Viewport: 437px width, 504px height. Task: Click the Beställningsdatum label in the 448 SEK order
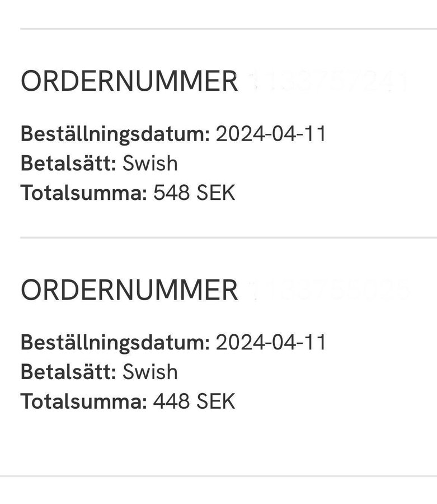click(x=115, y=343)
